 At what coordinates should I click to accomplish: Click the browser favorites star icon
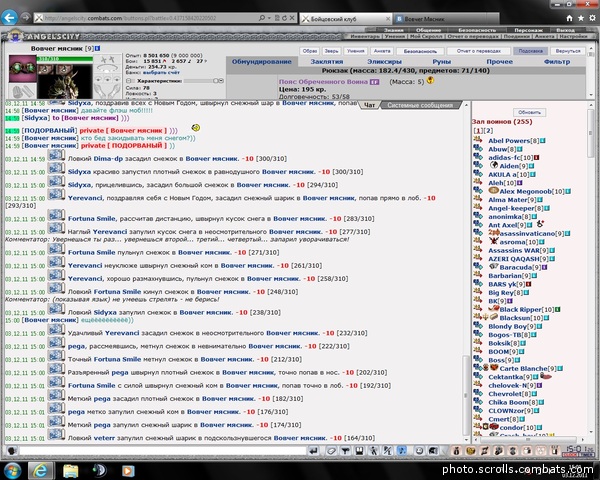(581, 18)
